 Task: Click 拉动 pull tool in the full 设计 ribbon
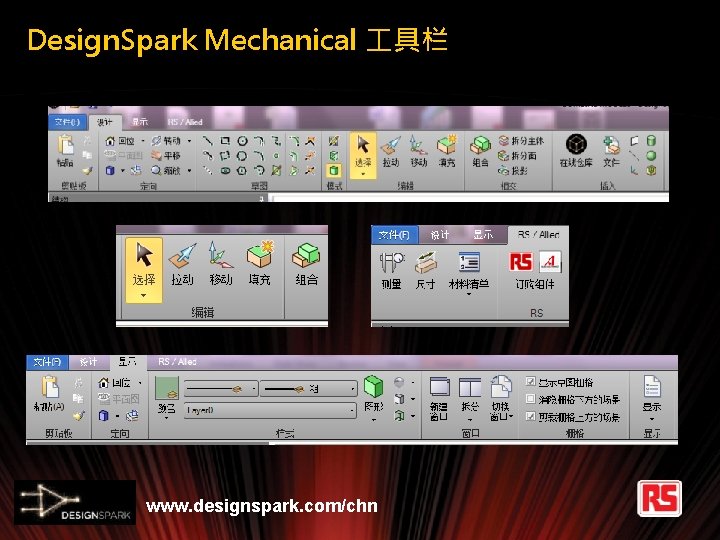pos(391,152)
